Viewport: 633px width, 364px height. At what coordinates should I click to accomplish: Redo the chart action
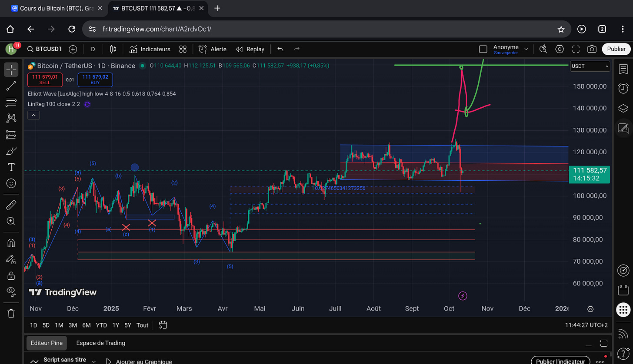297,49
